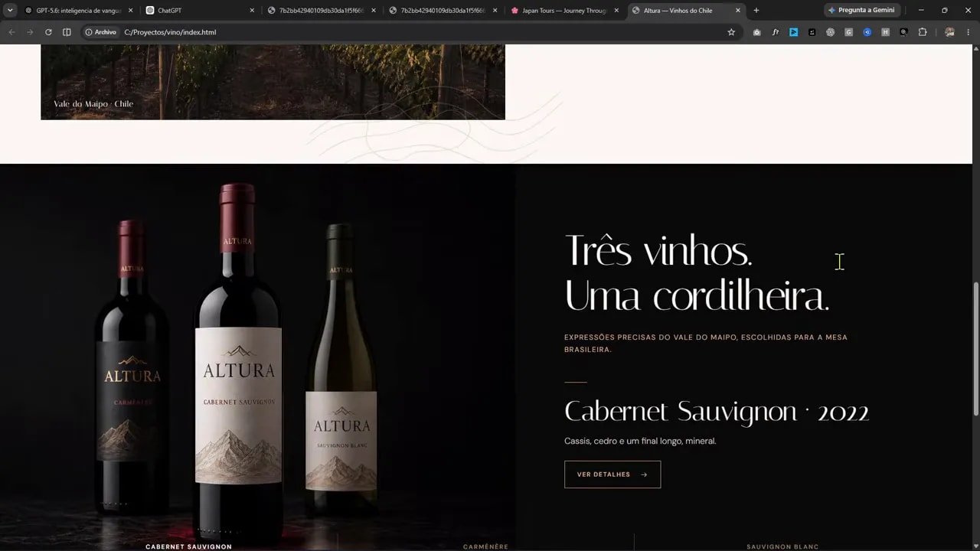The image size is (980, 551).
Task: Click the 'Três vinhos. Uma cordilheira.' heading
Action: [697, 273]
